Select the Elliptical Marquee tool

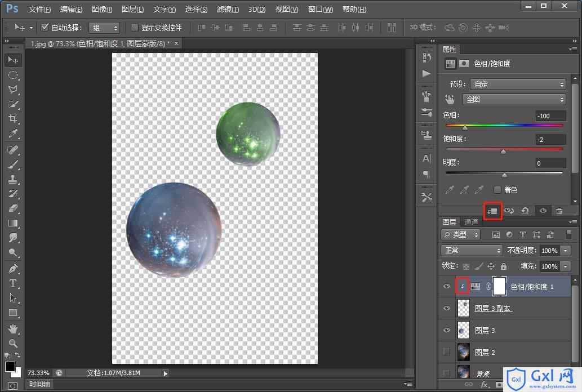pyautogui.click(x=13, y=75)
